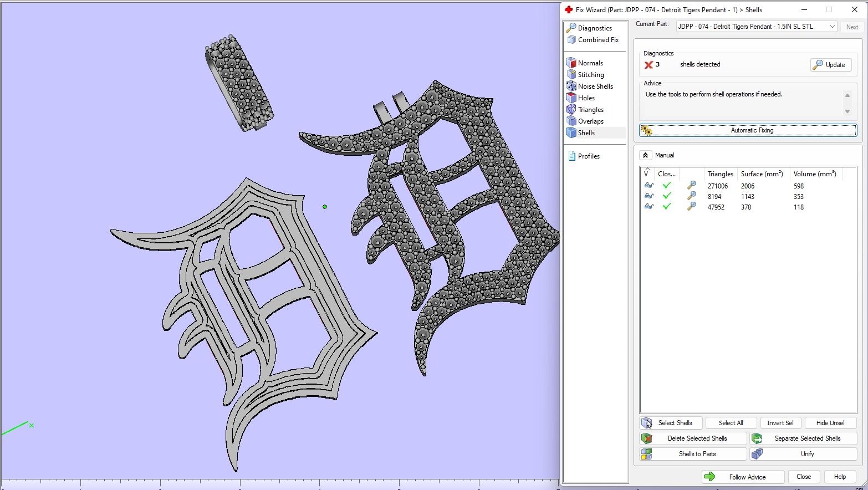Activate the Select Shells tool

(x=671, y=423)
